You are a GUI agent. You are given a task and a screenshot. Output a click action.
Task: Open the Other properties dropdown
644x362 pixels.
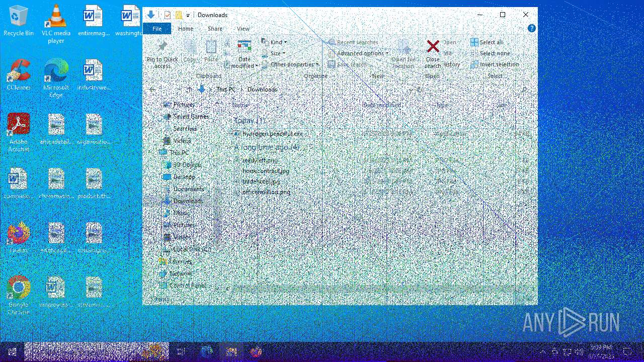pyautogui.click(x=290, y=64)
